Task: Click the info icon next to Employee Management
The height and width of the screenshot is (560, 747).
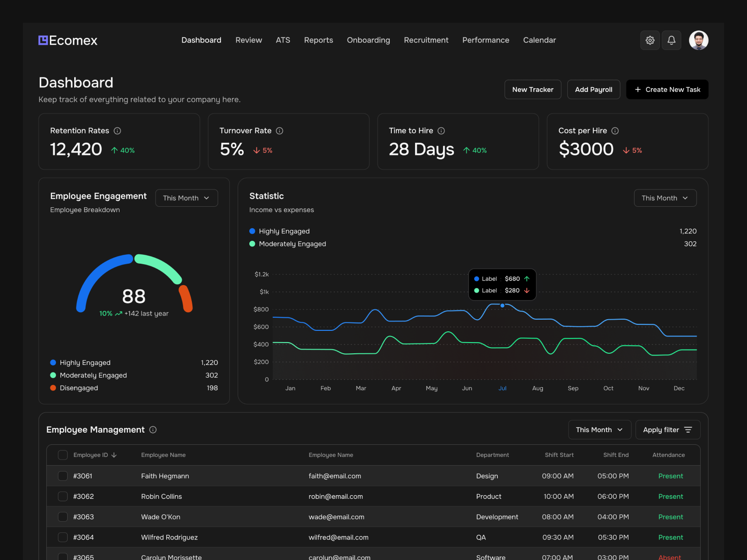Action: point(153,430)
